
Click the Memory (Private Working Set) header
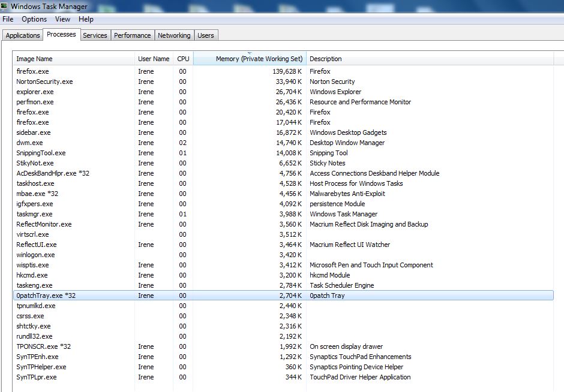(x=259, y=59)
